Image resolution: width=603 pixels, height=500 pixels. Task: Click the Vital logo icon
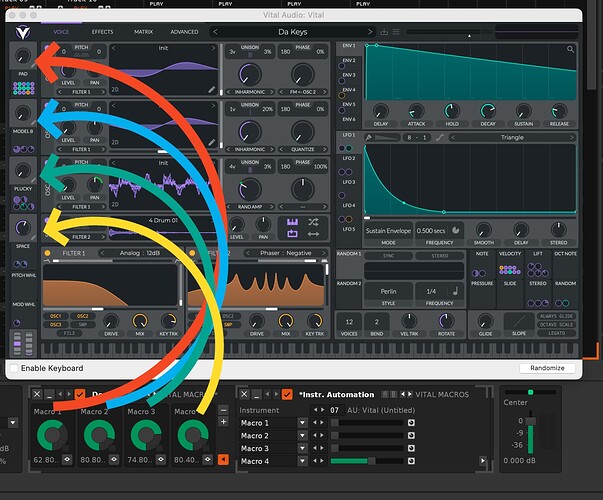point(23,32)
